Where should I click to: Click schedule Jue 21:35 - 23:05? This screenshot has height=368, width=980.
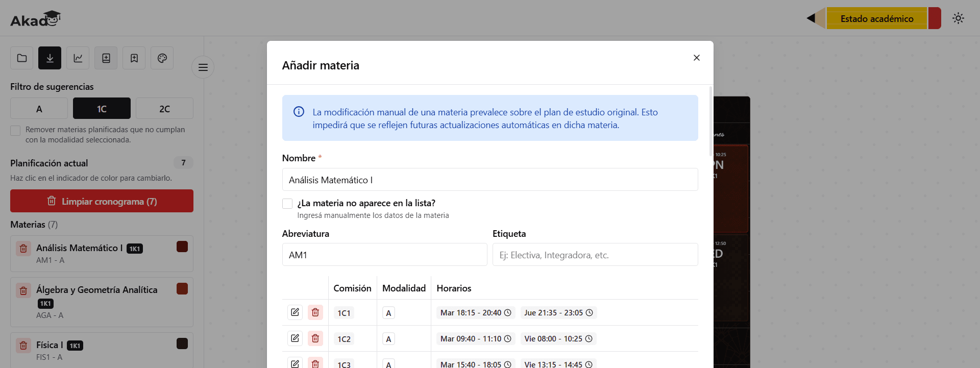558,313
